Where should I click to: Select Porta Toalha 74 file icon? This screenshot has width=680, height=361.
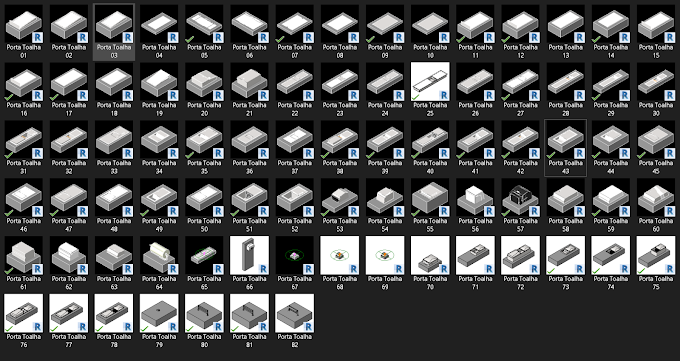[611, 255]
